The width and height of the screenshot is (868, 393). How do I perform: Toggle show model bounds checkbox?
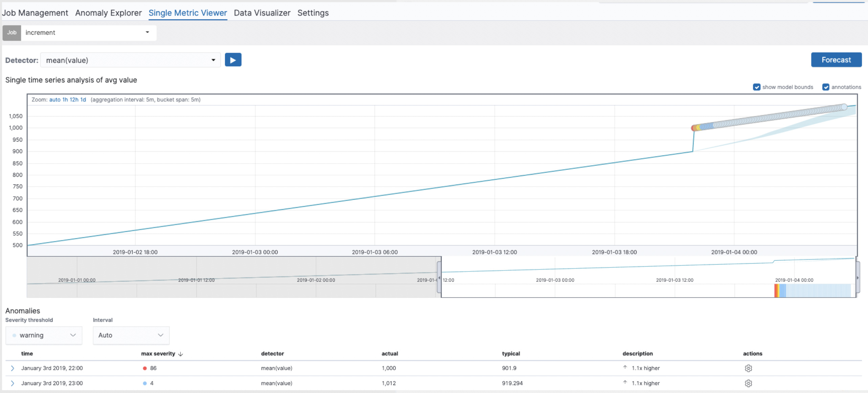coord(757,87)
